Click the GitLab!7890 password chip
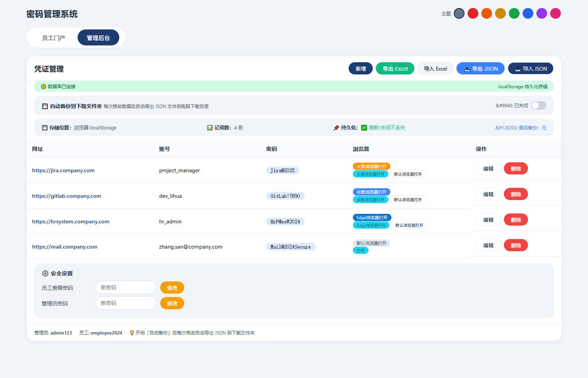The width and height of the screenshot is (588, 378). [285, 196]
